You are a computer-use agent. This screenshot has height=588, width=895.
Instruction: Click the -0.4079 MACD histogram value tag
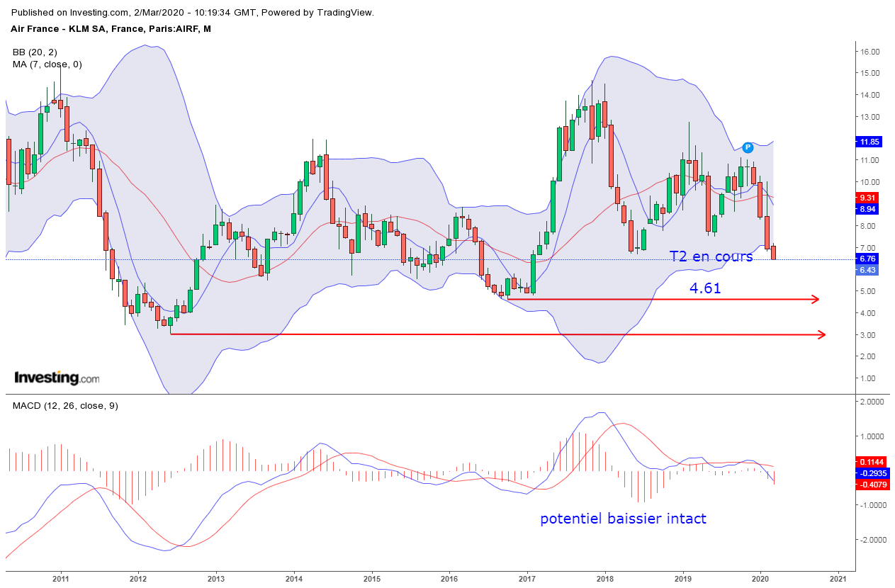pos(872,485)
